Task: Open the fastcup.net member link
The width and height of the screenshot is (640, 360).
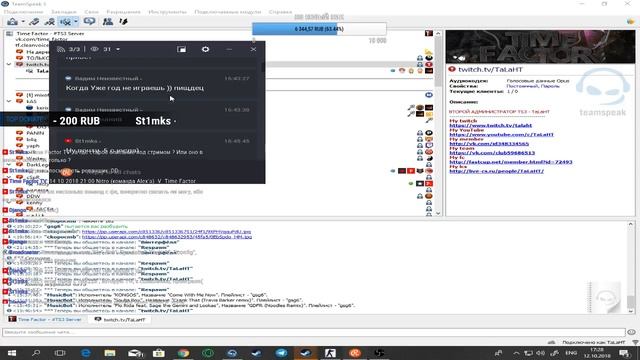Action: tap(511, 162)
